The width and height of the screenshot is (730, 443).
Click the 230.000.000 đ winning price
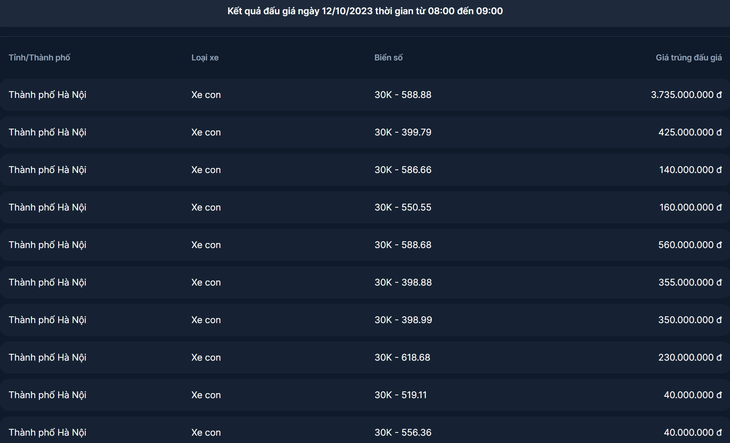click(x=690, y=357)
